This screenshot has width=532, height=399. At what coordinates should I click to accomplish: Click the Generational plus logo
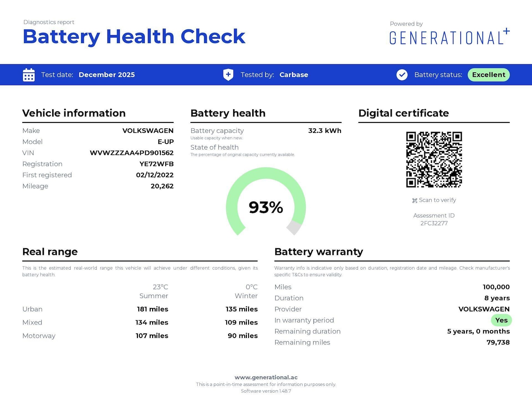pyautogui.click(x=449, y=37)
